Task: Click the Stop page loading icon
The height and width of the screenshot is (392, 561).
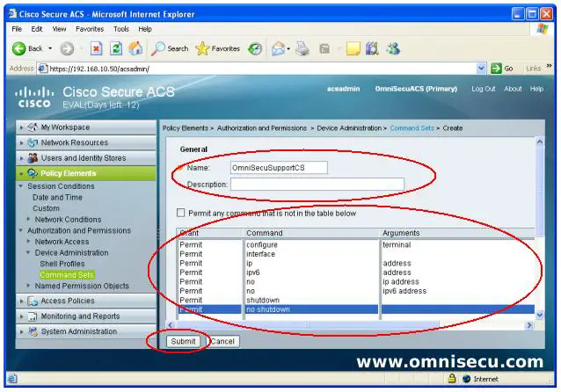Action: coord(96,48)
